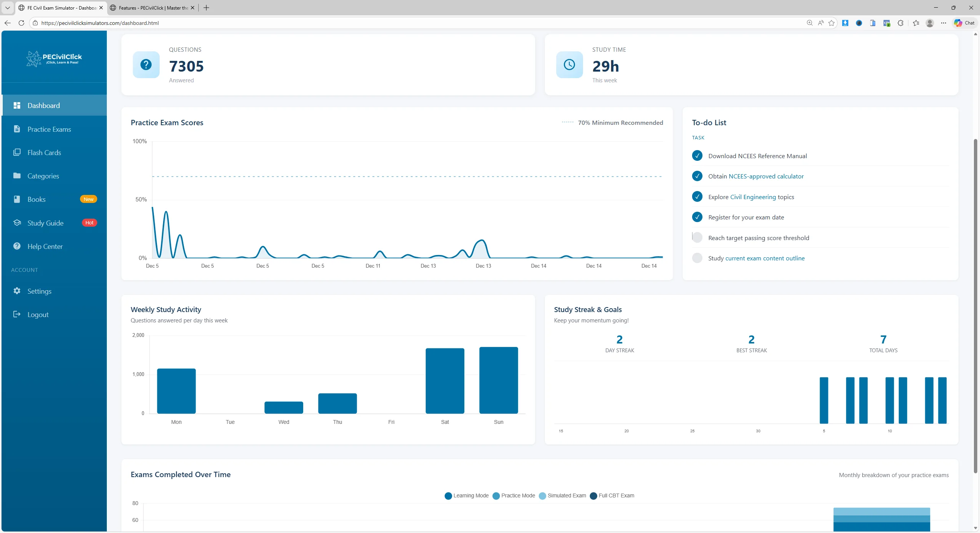The width and height of the screenshot is (980, 533).
Task: Switch to the FE Civil Exam Simulator tab
Action: pyautogui.click(x=59, y=8)
